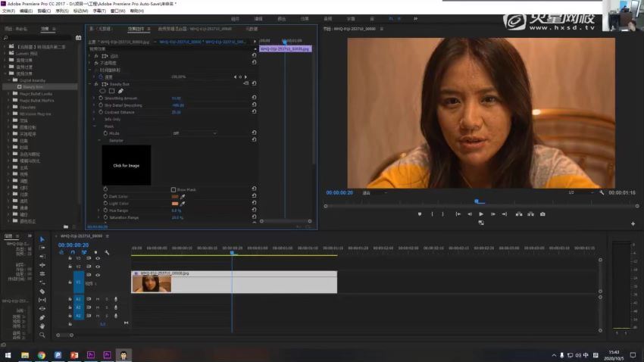Open Chrome from the taskbar
Viewport: 644px width, 362px height.
(x=42, y=355)
